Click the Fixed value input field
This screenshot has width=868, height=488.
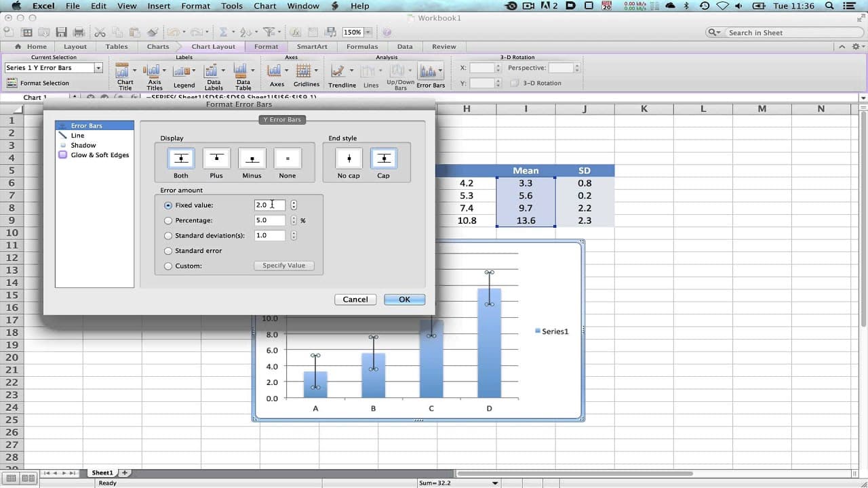pos(270,205)
